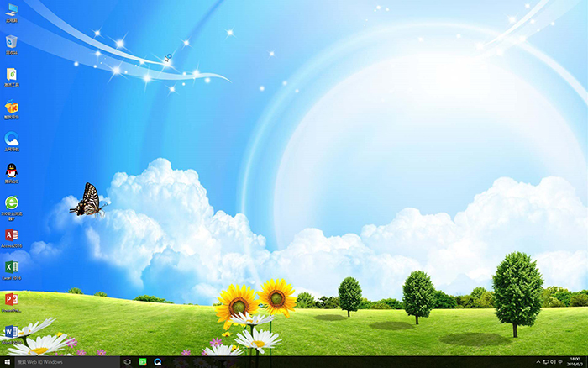Screen dimensions: 588x368
Task: Launch Tencent QQ penguin icon
Action: coord(12,171)
